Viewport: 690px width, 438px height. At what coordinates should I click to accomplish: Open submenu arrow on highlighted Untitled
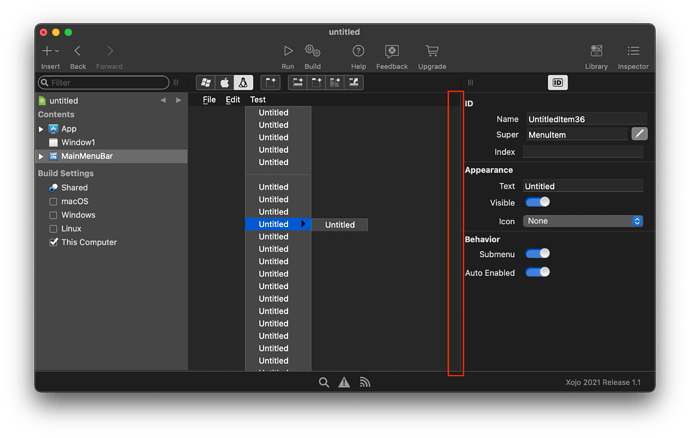coord(303,224)
